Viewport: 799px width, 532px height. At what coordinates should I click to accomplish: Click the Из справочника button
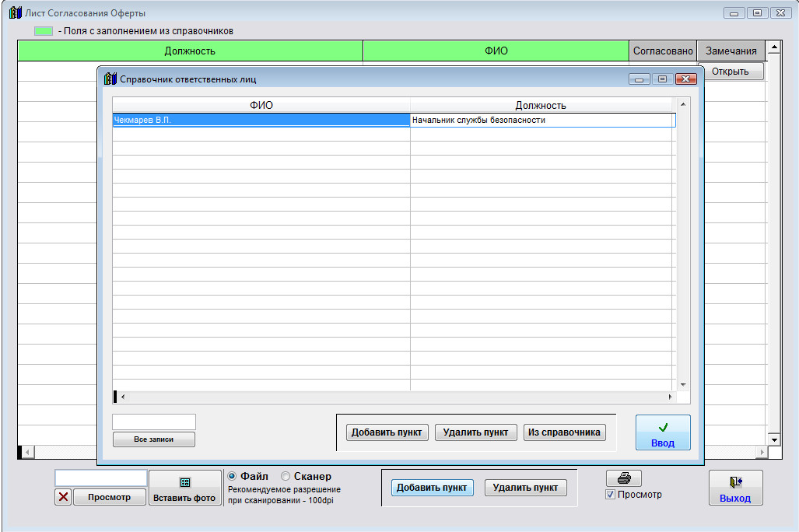tap(564, 432)
